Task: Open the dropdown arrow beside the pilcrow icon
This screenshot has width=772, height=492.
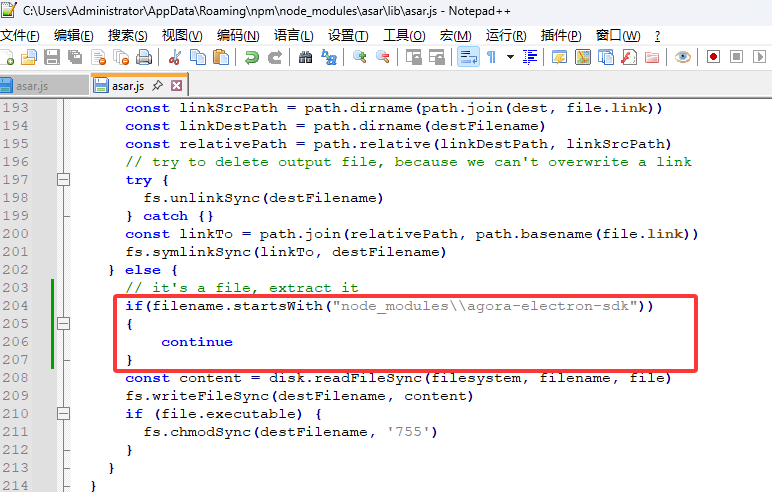Action: tap(510, 57)
